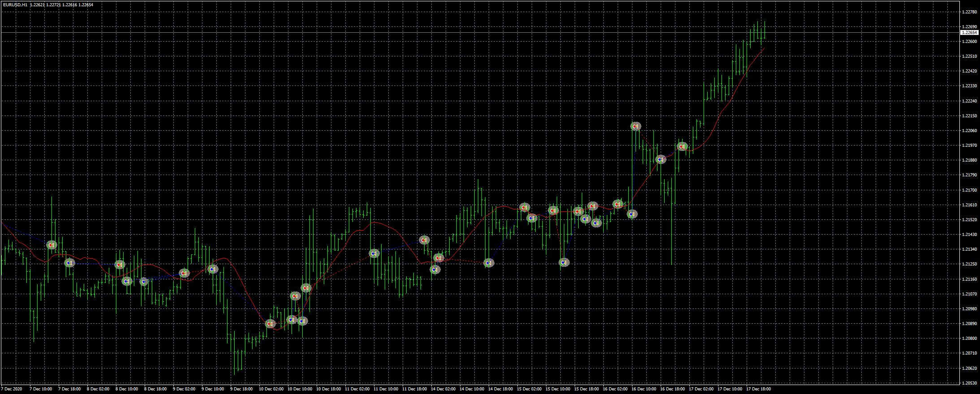980x394 pixels.
Task: Click the 7 Dec 18:00 time label
Action: [69, 389]
